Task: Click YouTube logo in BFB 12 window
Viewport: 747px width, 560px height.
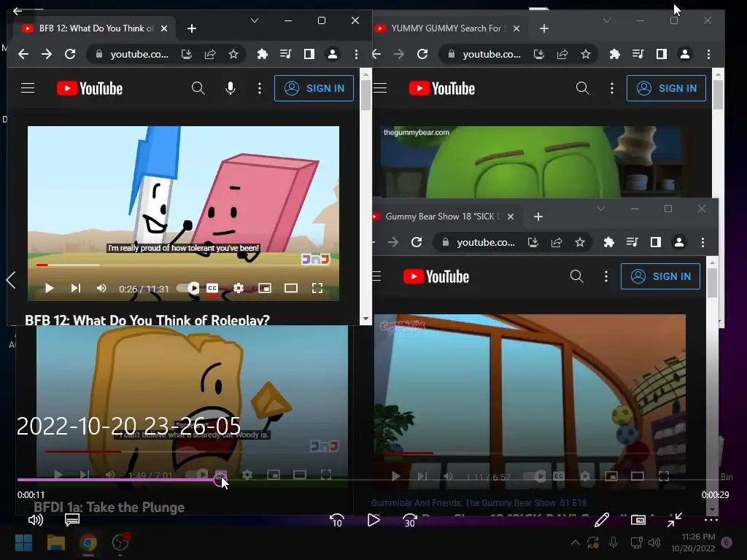Action: pyautogui.click(x=90, y=88)
